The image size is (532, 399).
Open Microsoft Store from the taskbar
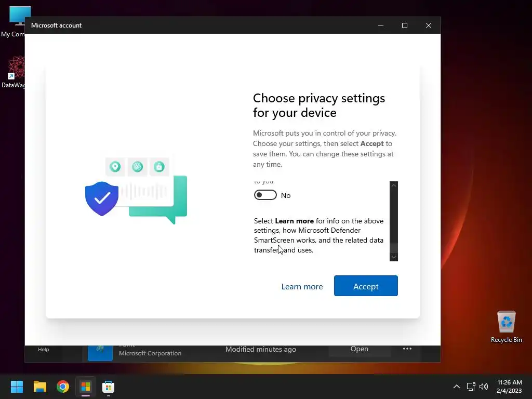coord(108,387)
